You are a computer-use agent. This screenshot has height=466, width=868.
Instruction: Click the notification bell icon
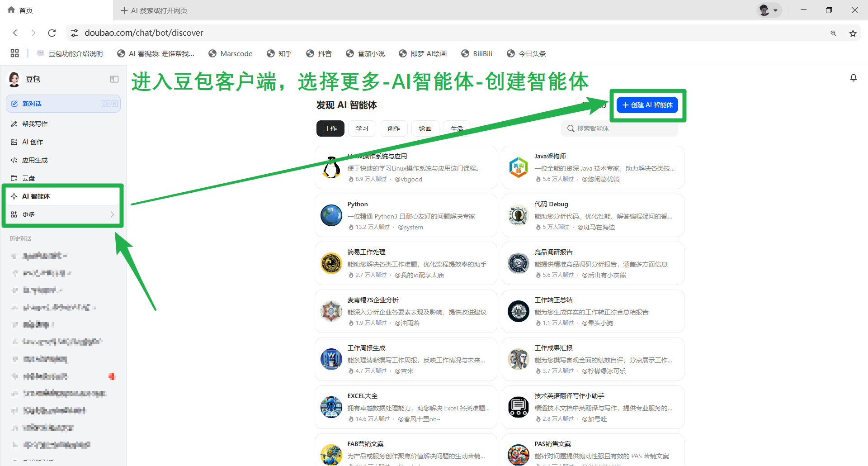coord(853,78)
